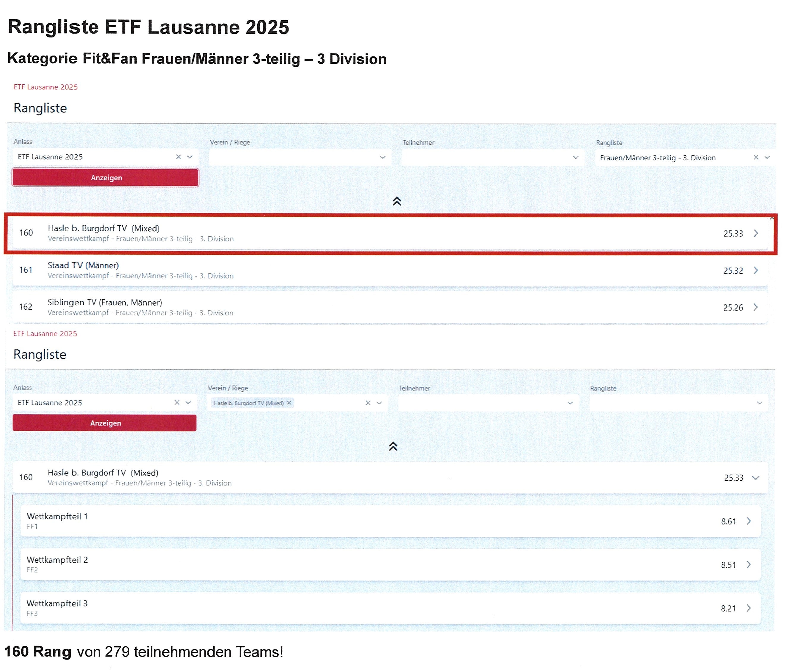Click the lower ETF Lausanne 2025 breadcrumb link

pyautogui.click(x=45, y=333)
